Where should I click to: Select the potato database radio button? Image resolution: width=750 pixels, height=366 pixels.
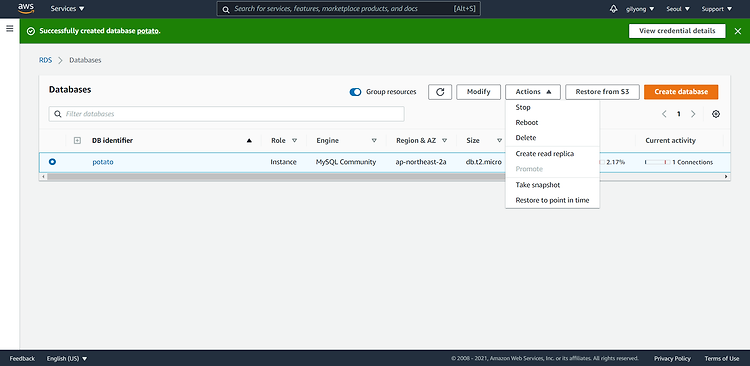[52, 162]
